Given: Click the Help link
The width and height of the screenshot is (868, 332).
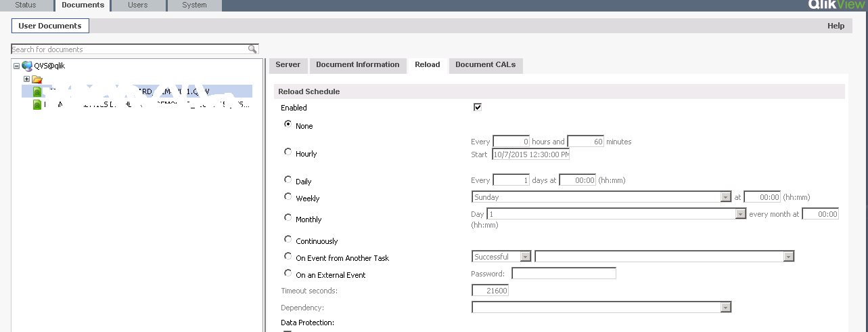Looking at the screenshot, I should point(836,26).
